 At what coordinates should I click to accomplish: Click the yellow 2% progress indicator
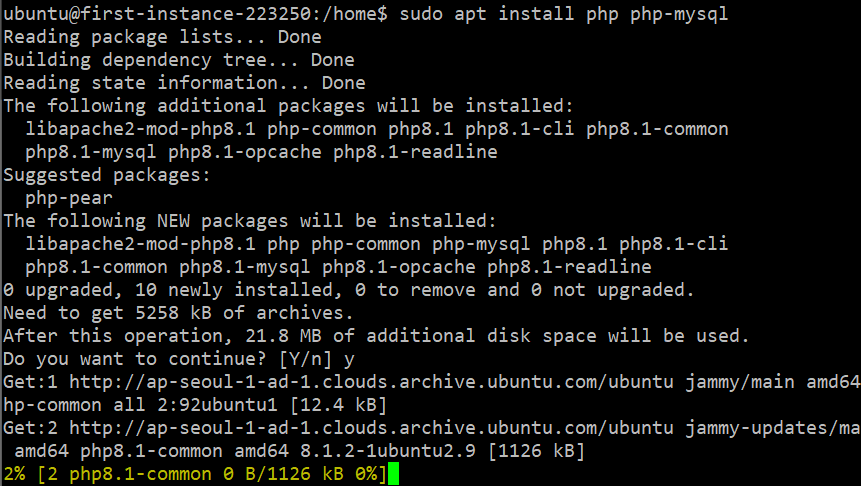(x=14, y=474)
